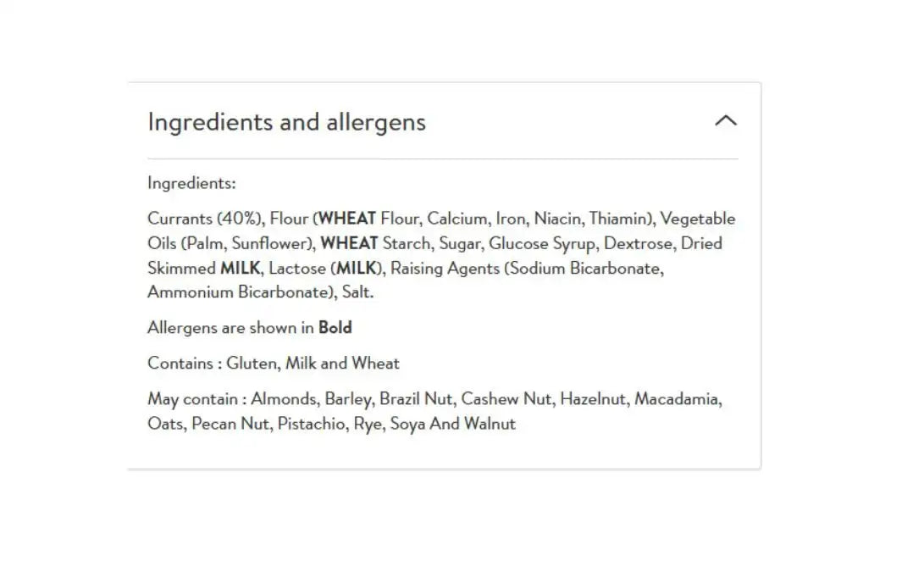924x572 pixels.
Task: Click the word 'Pistachio'
Action: tap(310, 424)
